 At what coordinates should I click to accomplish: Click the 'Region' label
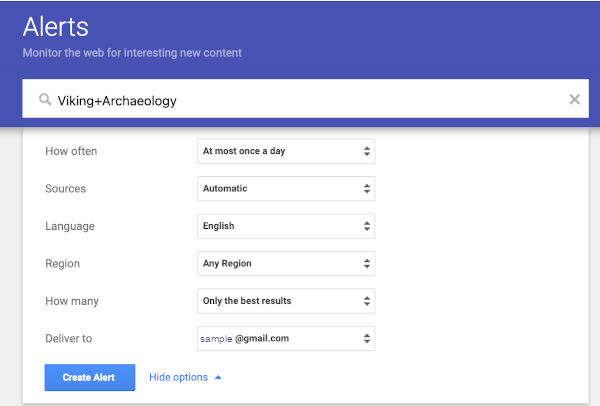point(63,263)
